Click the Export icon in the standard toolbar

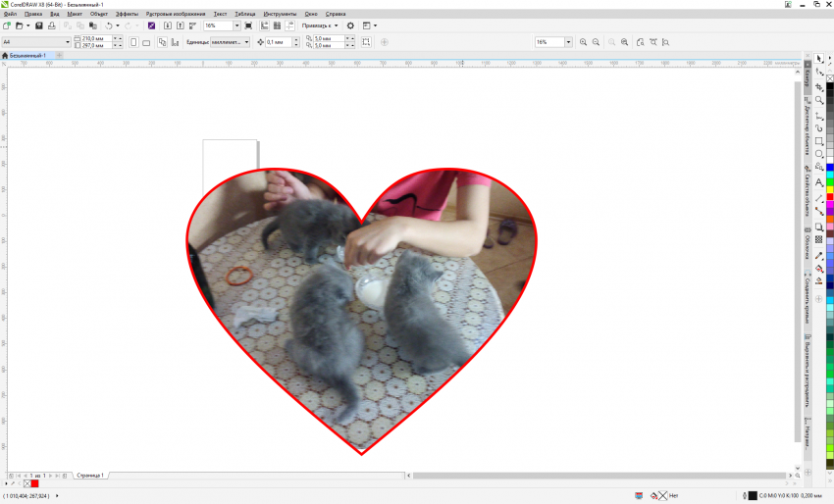(x=181, y=25)
